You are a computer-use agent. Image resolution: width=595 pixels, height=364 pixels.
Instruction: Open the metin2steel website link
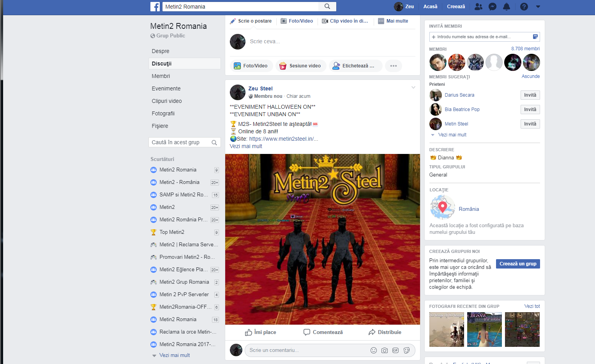[x=284, y=139]
